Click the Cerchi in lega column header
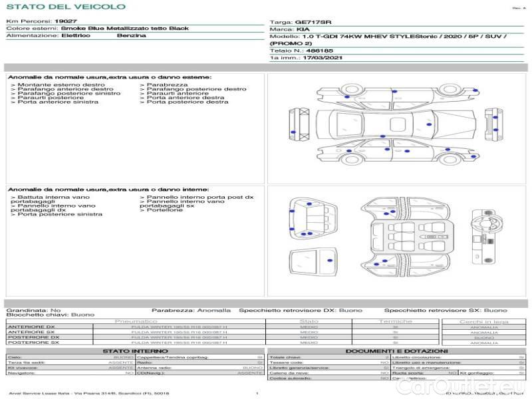Viewport: 532px width, 399px height. tap(483, 321)
